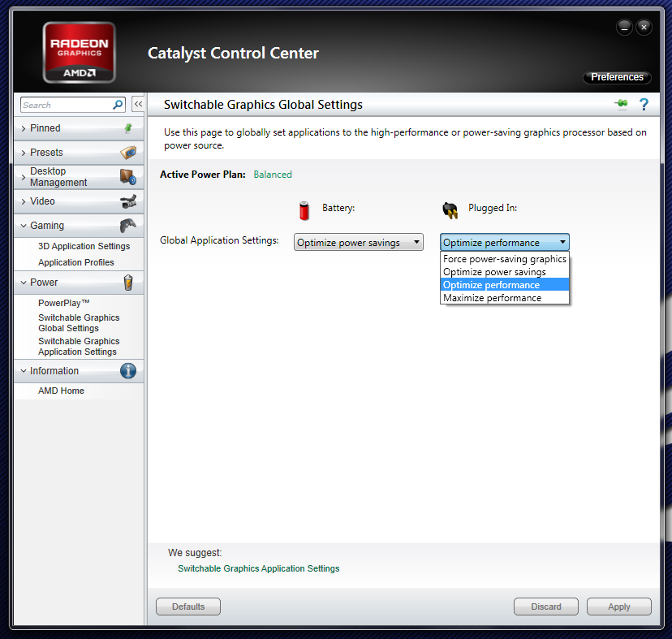Click the green pin icon next to Pinned

click(128, 127)
